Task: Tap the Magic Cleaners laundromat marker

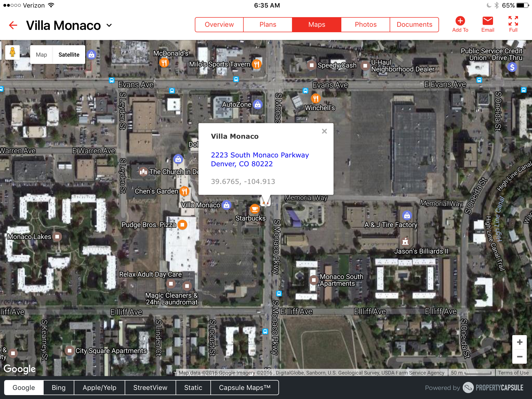Action: pos(187,286)
